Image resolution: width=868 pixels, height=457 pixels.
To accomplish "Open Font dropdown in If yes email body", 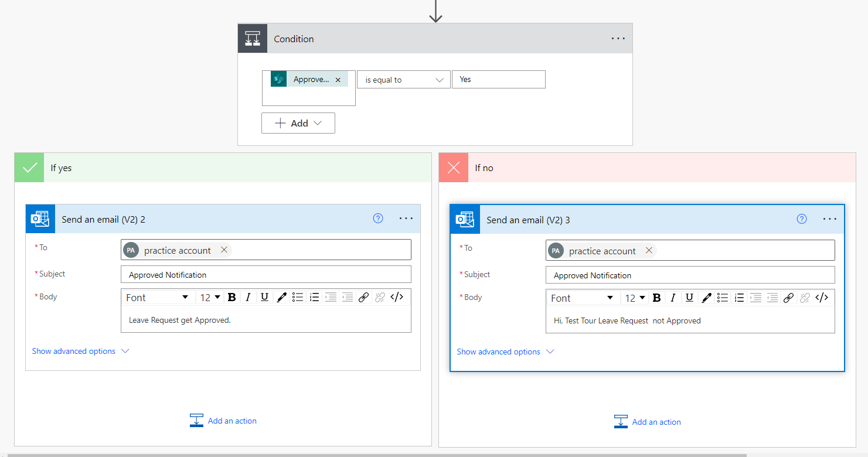I will click(157, 297).
